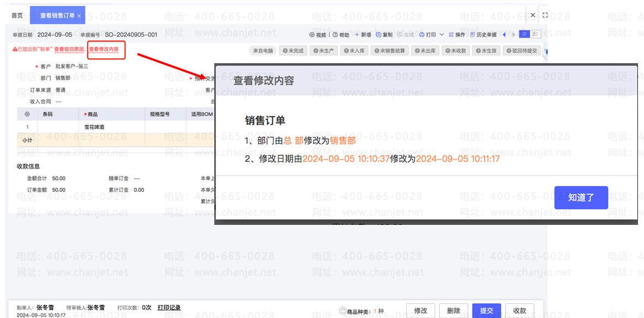Copy the order with 复制

point(384,35)
